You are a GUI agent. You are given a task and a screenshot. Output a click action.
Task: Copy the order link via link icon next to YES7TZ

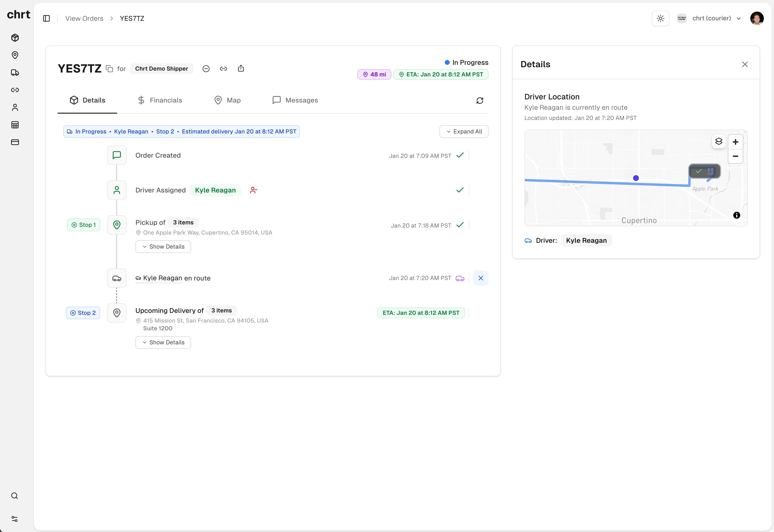tap(223, 68)
